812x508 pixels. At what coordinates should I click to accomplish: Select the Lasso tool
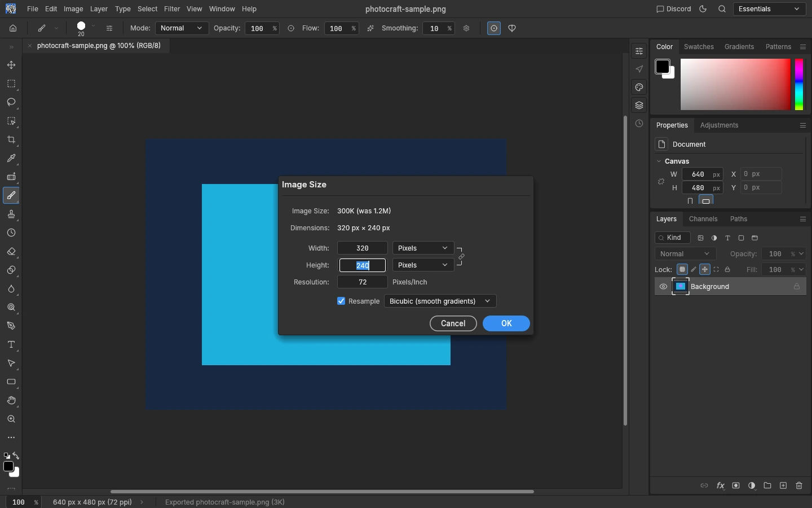(x=11, y=103)
